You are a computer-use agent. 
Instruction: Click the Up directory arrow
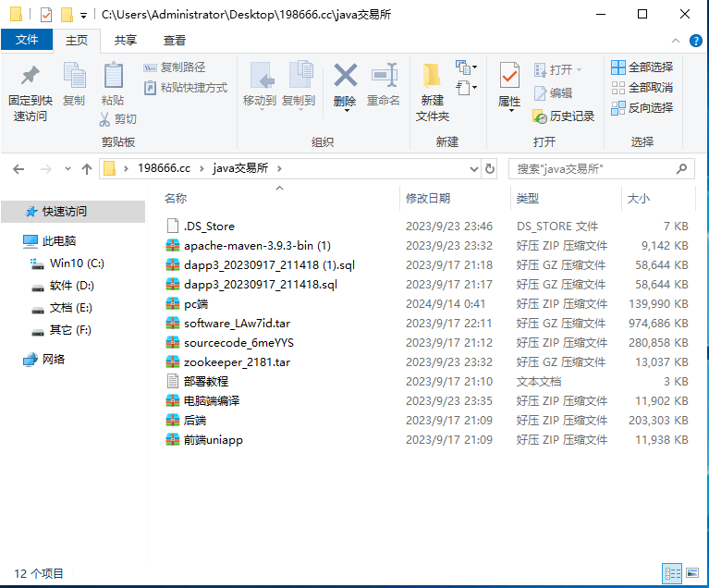pyautogui.click(x=87, y=169)
